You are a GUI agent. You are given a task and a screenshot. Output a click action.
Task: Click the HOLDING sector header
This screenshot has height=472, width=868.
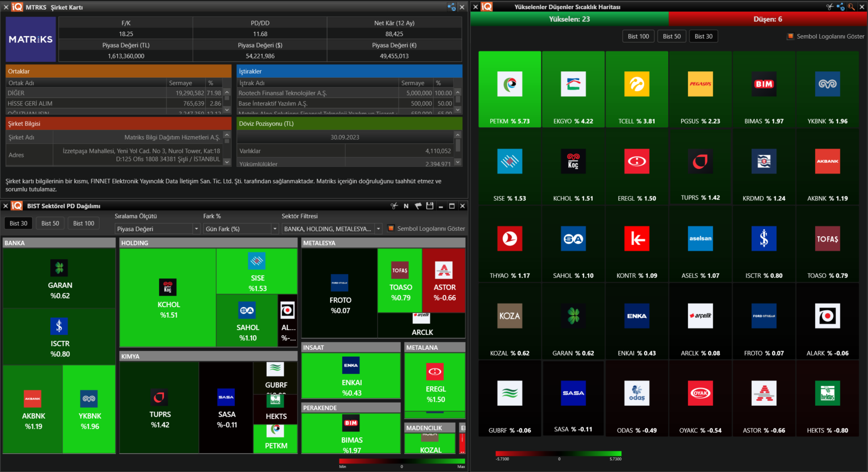(x=208, y=243)
